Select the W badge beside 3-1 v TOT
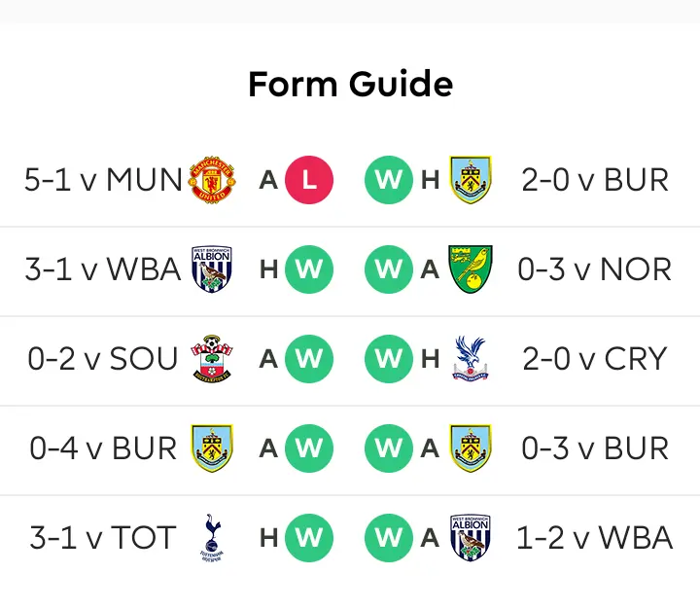Image resolution: width=700 pixels, height=610 pixels. pos(309,538)
